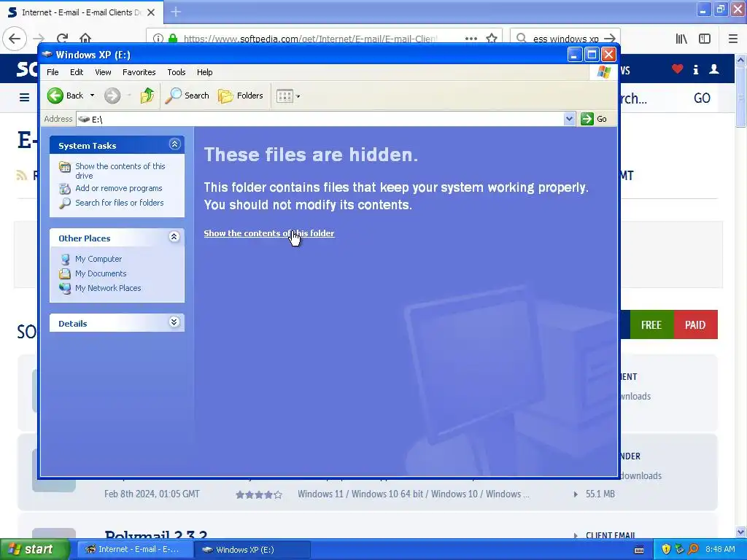Image resolution: width=747 pixels, height=560 pixels.
Task: Select the FREE filter on Softpedia
Action: coord(651,324)
